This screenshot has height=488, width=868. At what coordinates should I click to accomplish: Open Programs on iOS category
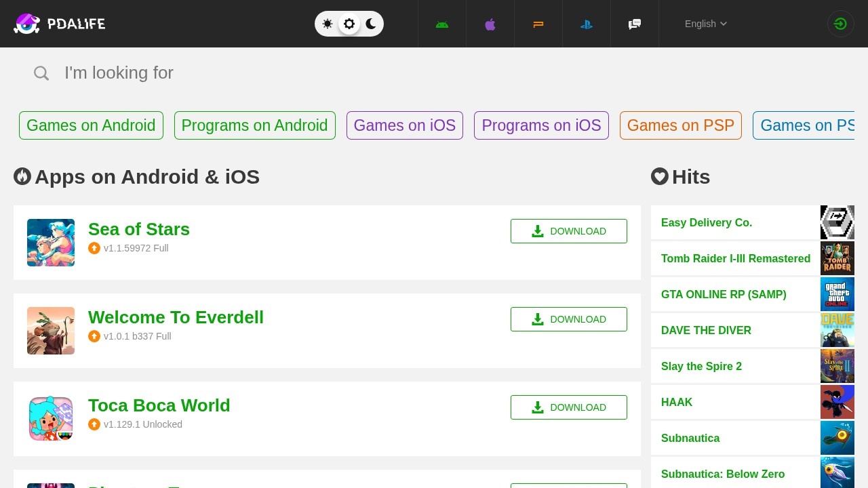click(541, 125)
